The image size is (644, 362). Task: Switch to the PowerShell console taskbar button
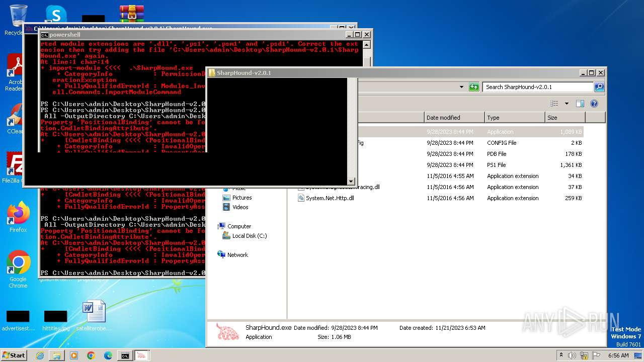coord(125,355)
